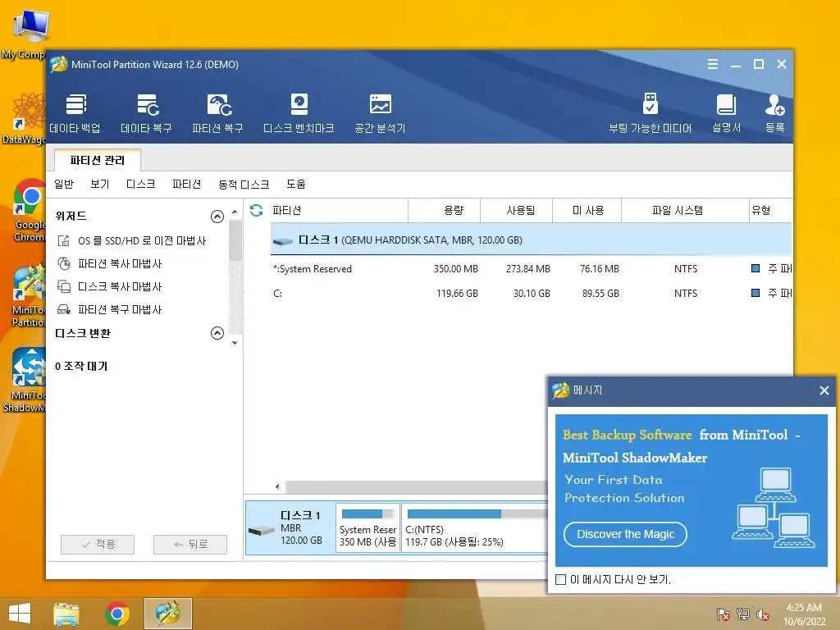Click MiniTool Partition Wizard taskbar button
This screenshot has width=840, height=630.
168,614
